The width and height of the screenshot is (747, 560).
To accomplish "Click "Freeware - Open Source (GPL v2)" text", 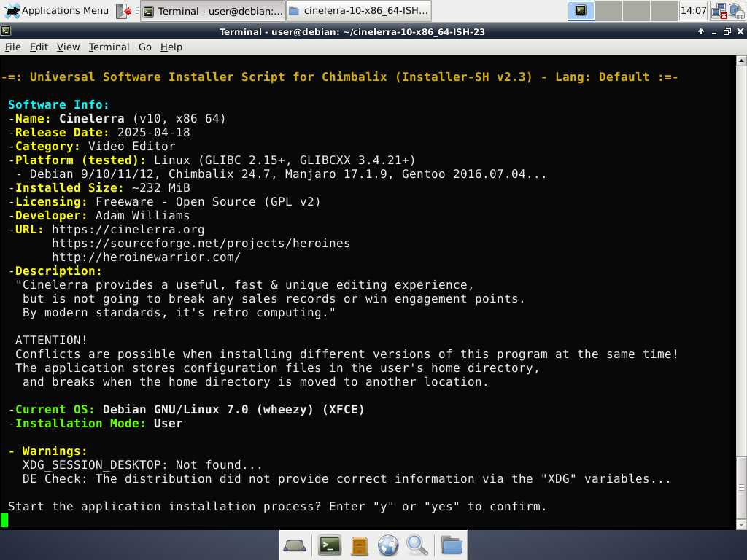I will [208, 202].
